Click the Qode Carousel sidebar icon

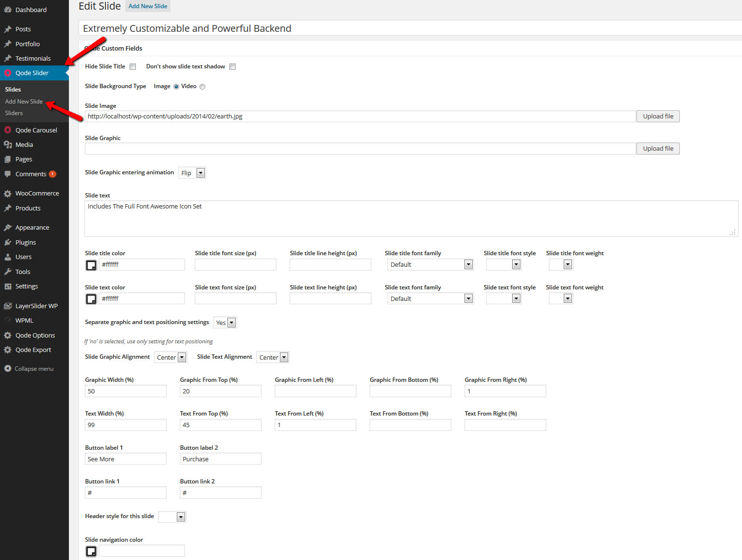point(8,130)
